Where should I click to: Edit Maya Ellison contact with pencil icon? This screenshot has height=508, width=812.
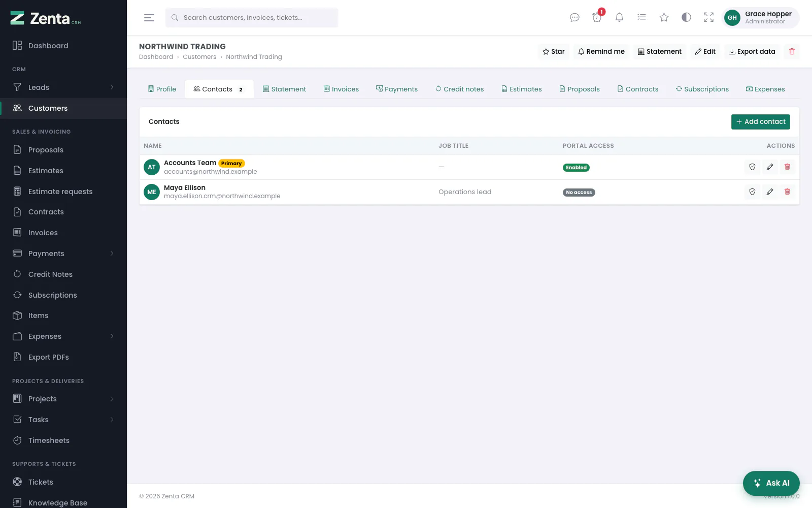770,192
